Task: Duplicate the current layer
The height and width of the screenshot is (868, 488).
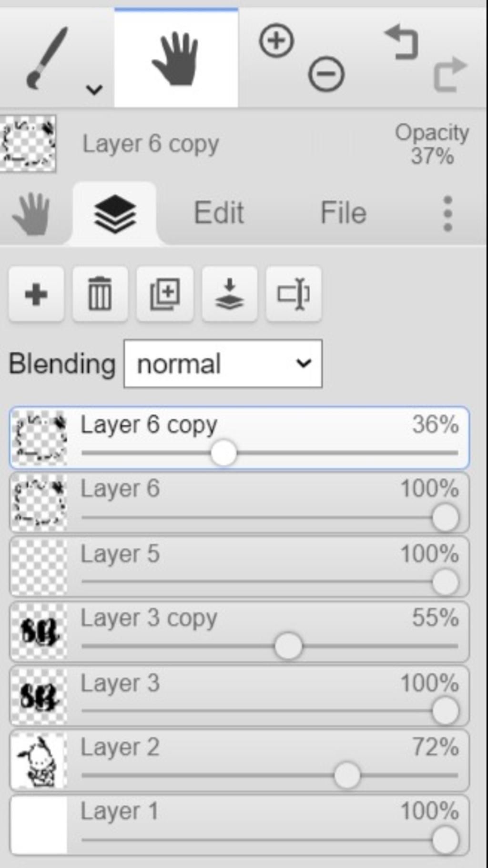Action: tap(165, 294)
